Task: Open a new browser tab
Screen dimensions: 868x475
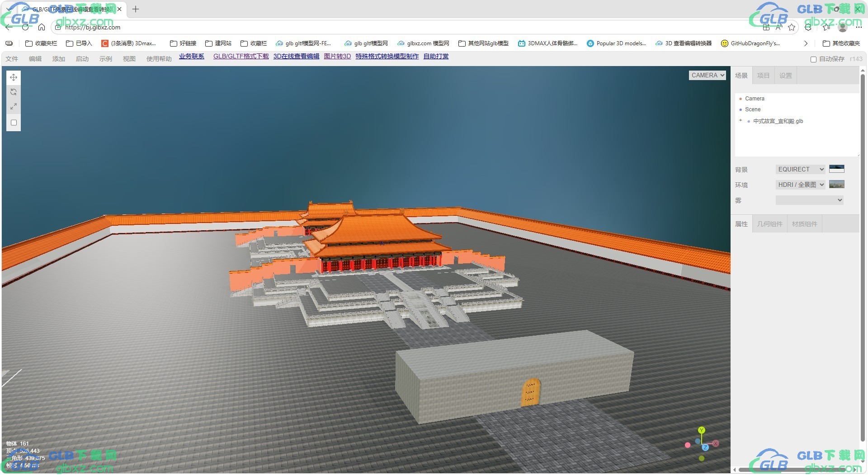Action: [x=136, y=9]
